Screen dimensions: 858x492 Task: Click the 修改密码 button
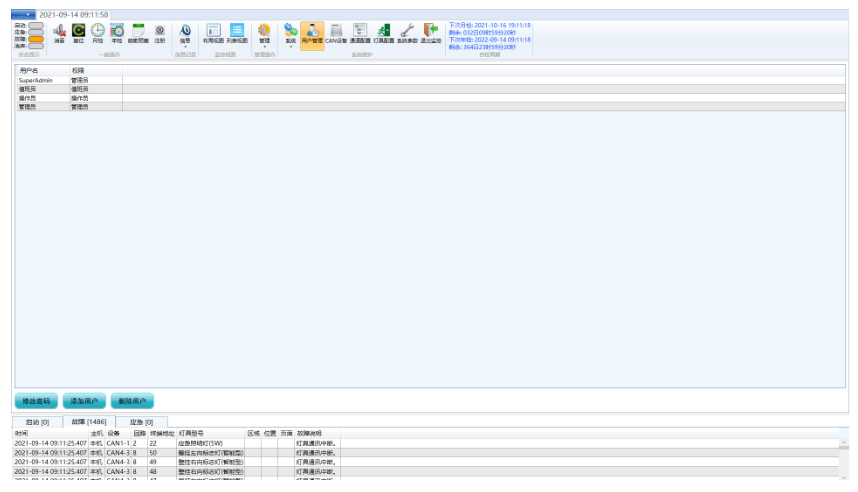pyautogui.click(x=36, y=401)
